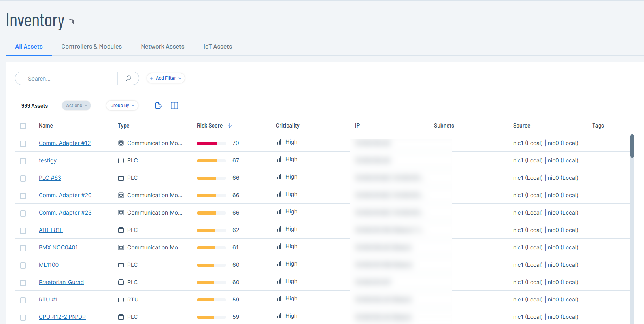Select the ML1100 row checkbox
Screen dimensions: 644x324
(23, 266)
